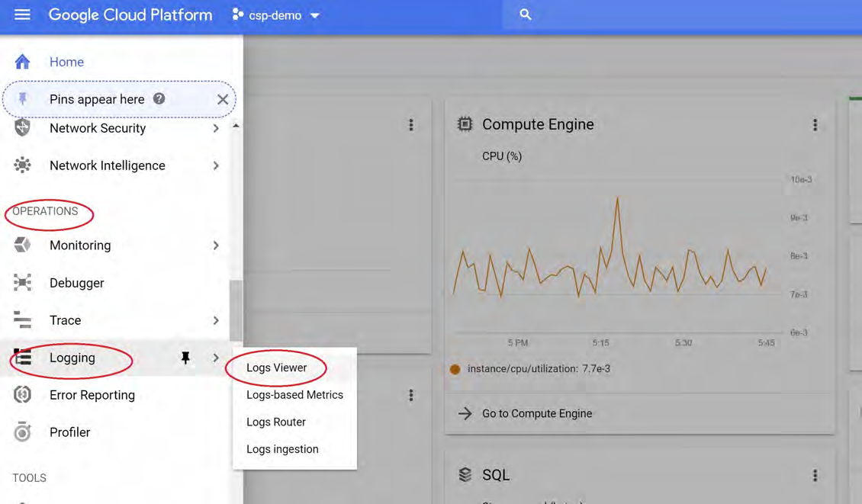
Task: Click the SQL card title
Action: pos(496,475)
